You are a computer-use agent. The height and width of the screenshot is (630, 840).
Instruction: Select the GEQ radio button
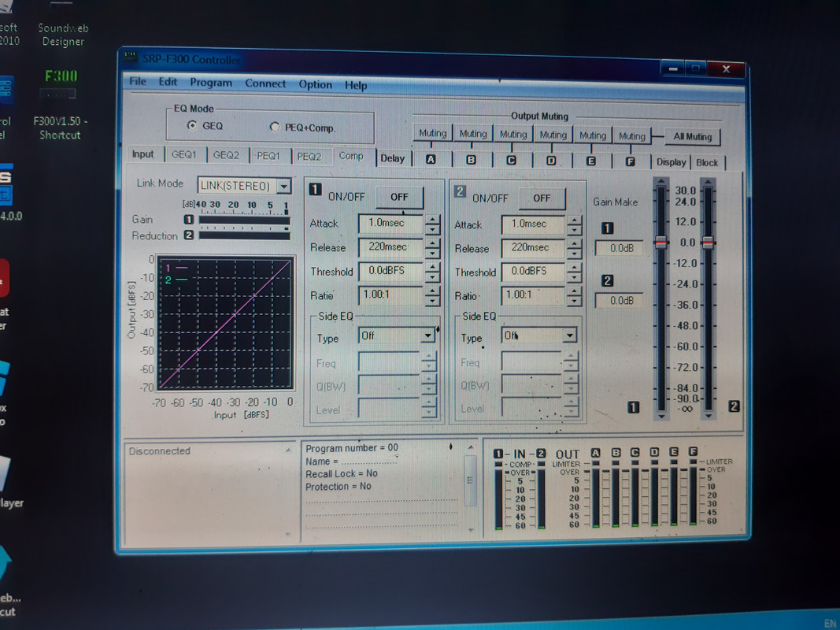pyautogui.click(x=192, y=125)
